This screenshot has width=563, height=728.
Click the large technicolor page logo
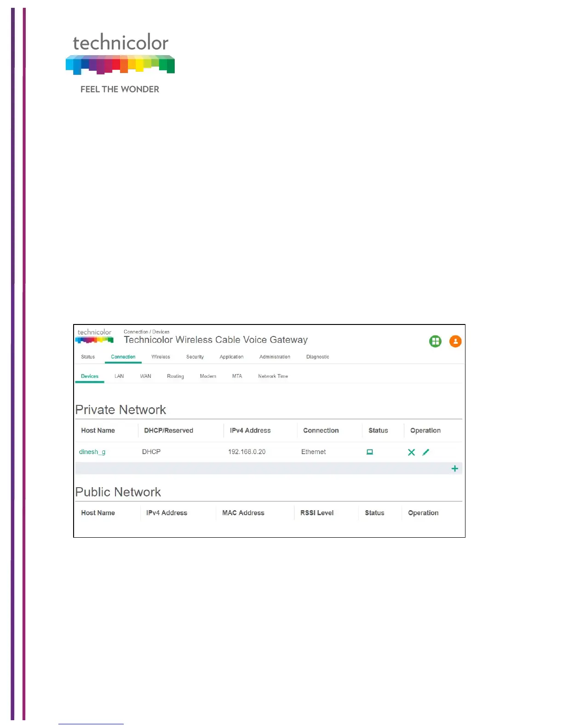point(120,63)
